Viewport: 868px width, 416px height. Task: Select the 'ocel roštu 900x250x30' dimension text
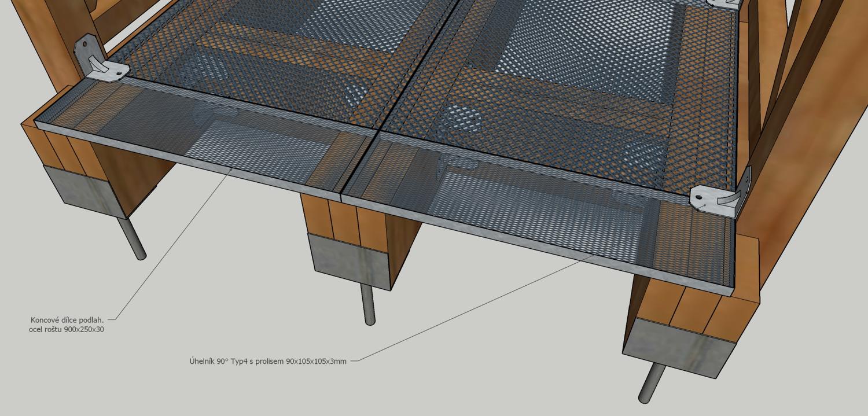67,330
